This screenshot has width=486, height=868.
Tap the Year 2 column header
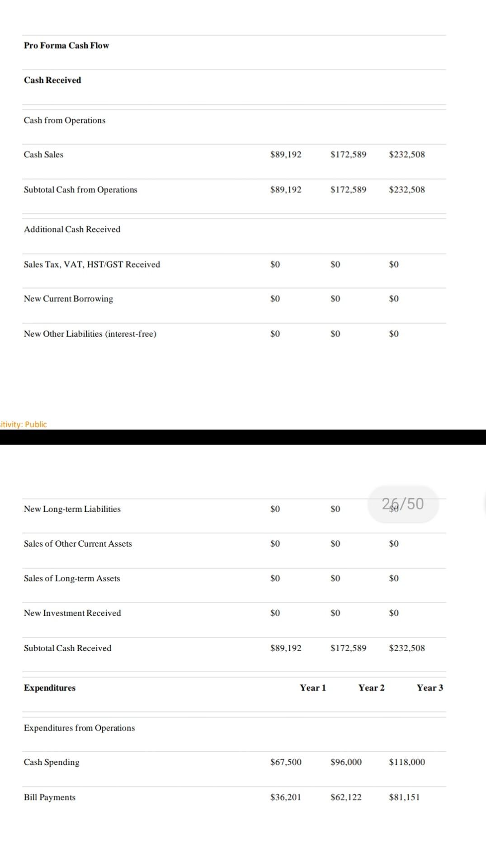click(x=371, y=688)
